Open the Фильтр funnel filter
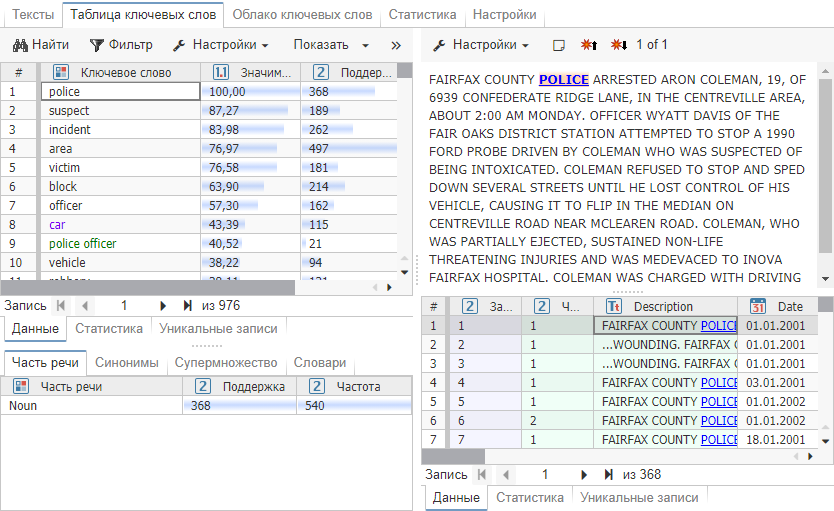 (121, 45)
